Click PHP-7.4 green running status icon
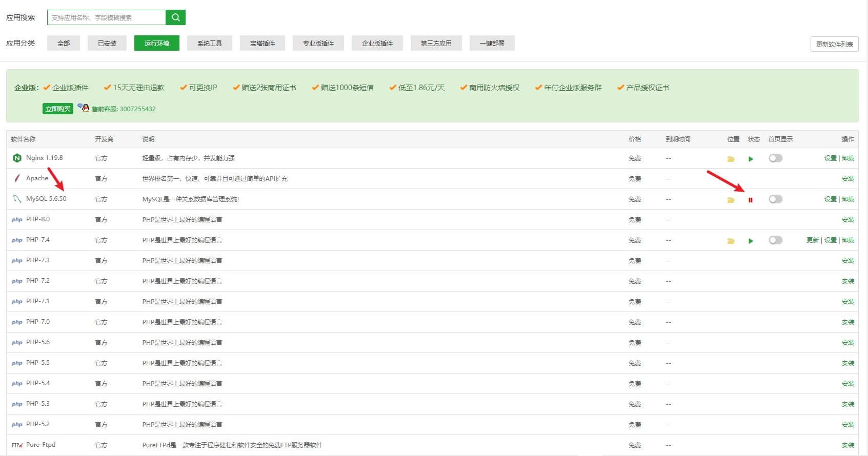The height and width of the screenshot is (456, 868). [751, 241]
